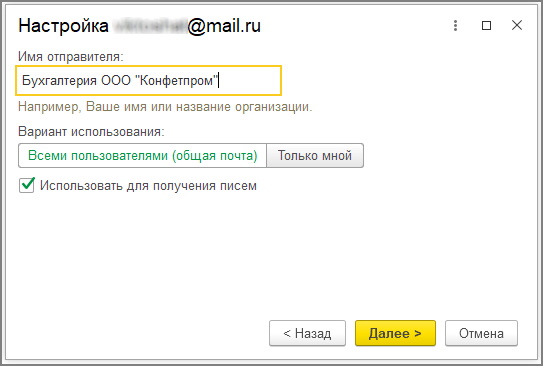Screen dimensions: 543x366
Task: Select the 'Только мной' usage option
Action: 315,155
